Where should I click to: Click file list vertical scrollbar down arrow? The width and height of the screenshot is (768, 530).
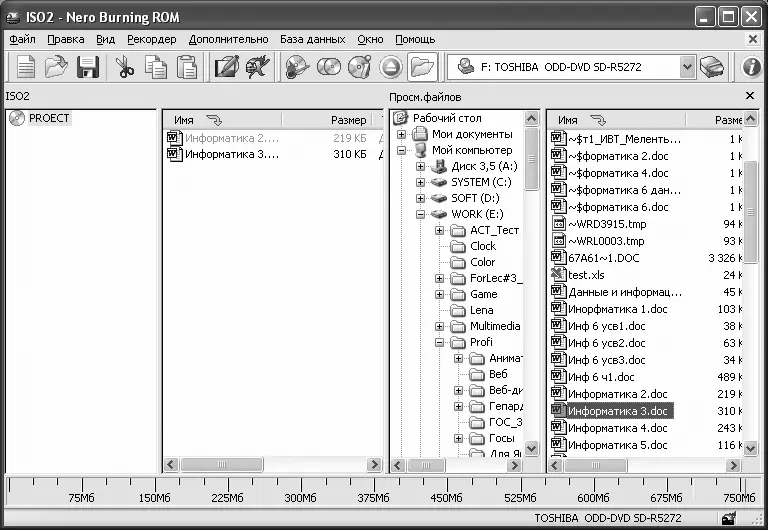point(750,447)
